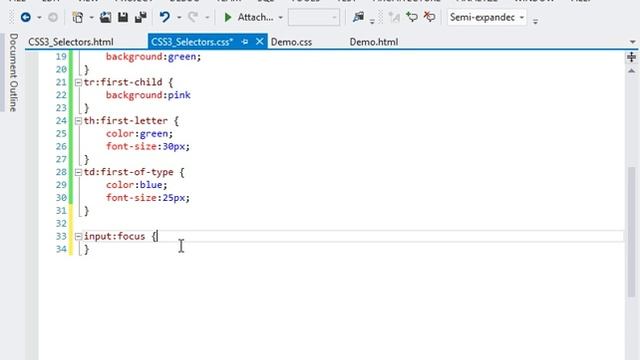The height and width of the screenshot is (360, 640).
Task: Open the document tab list dropdown
Action: [x=632, y=42]
